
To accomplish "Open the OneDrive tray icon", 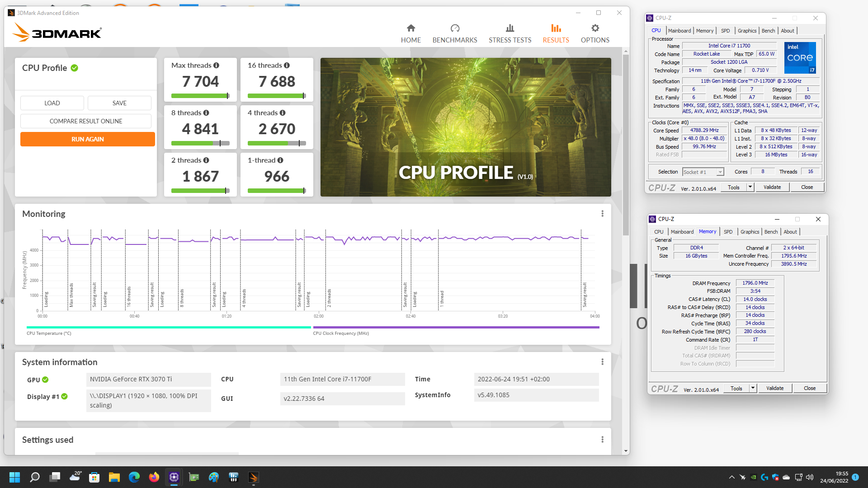I will click(786, 477).
